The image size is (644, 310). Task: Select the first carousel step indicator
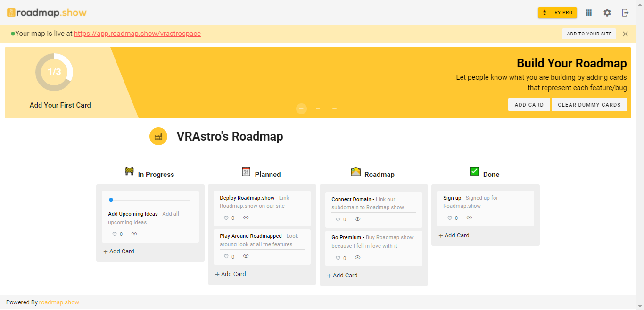tap(301, 109)
